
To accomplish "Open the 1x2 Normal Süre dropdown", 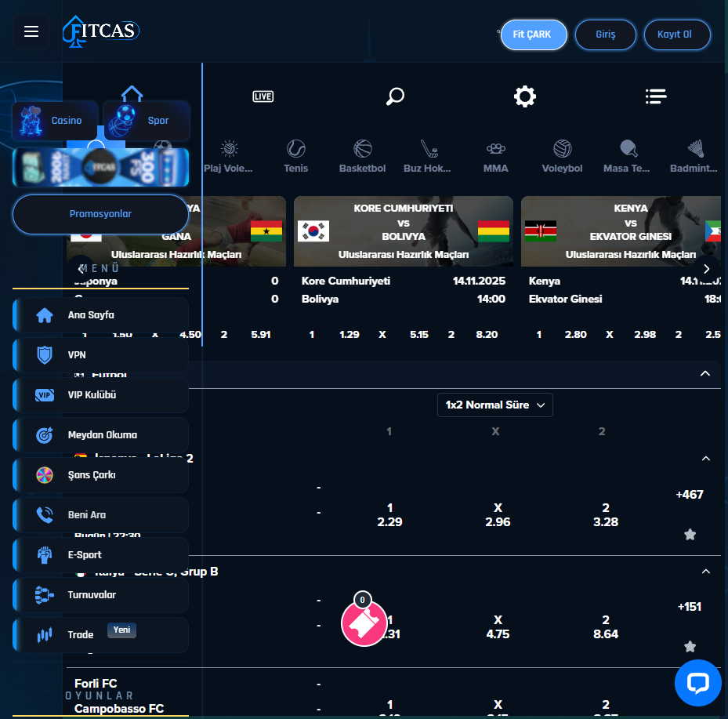I will (x=495, y=405).
